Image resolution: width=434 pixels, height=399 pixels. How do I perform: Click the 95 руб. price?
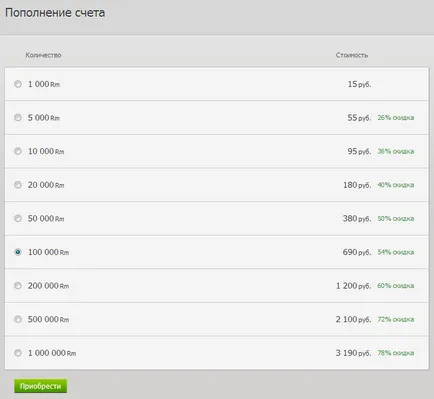tap(359, 151)
